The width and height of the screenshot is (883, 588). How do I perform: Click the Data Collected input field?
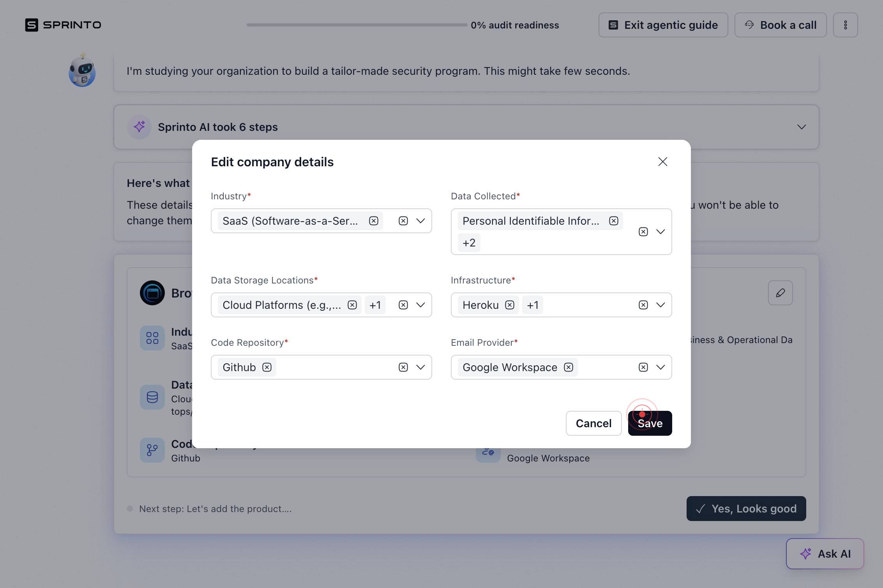(561, 232)
